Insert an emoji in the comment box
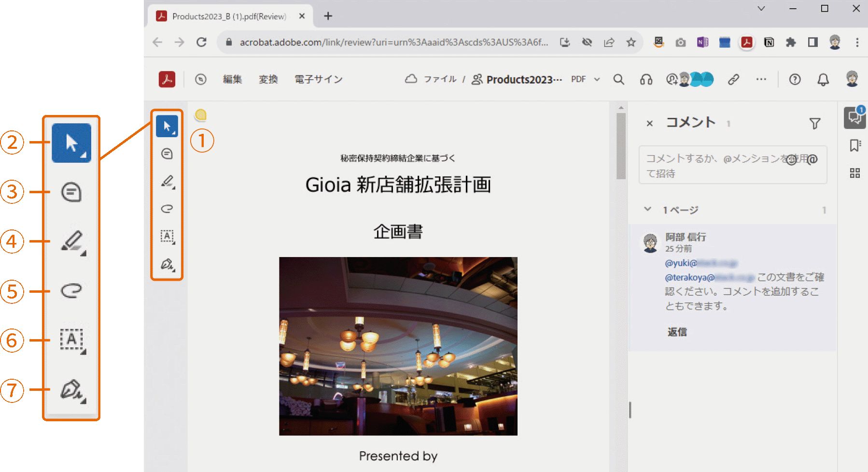Viewport: 868px width, 472px height. coord(791,159)
